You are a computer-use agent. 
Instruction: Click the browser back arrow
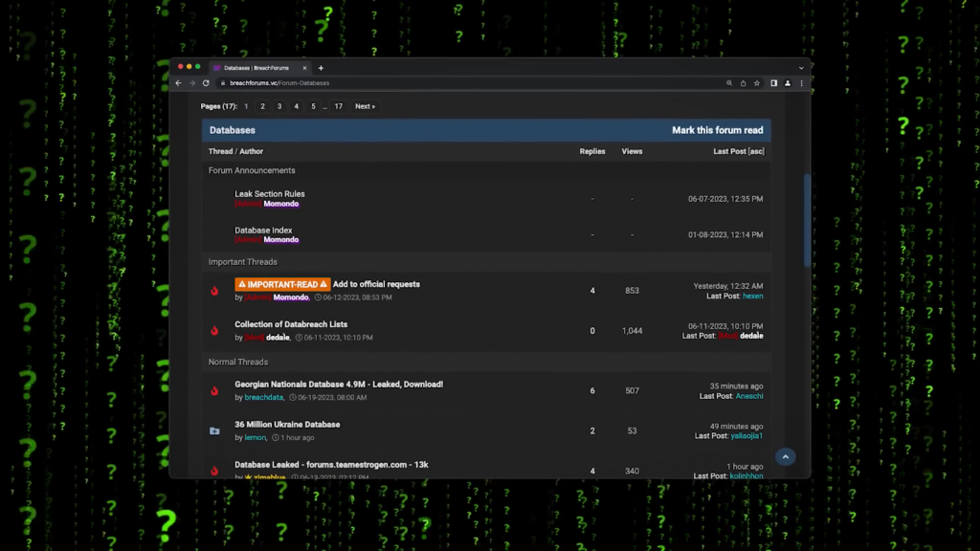178,83
